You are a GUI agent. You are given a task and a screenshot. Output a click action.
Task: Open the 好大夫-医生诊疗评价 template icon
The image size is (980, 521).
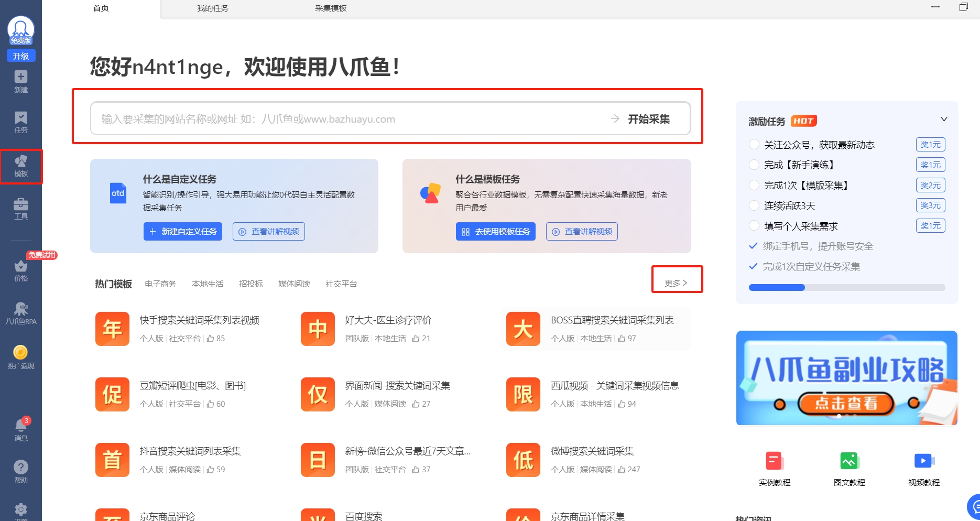(318, 329)
